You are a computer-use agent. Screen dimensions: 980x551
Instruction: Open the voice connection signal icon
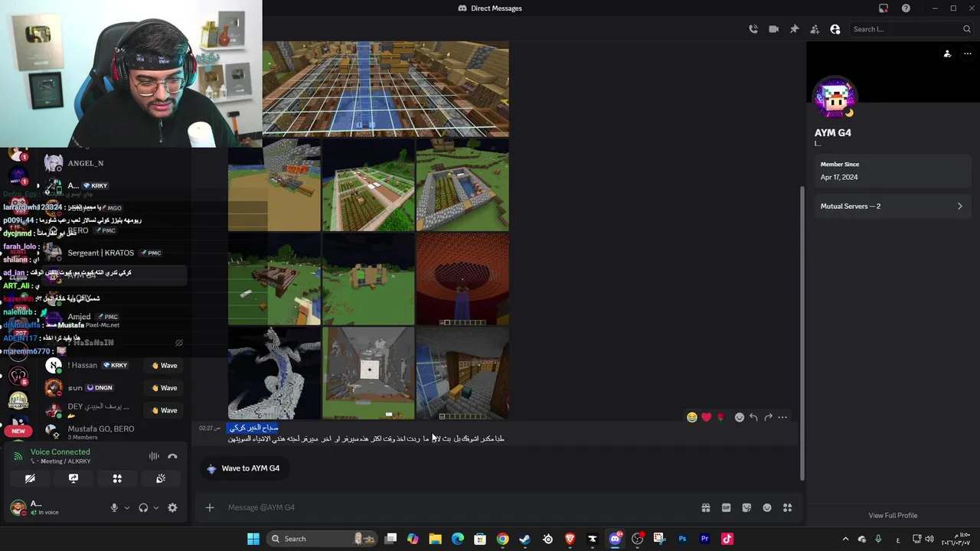(18, 456)
